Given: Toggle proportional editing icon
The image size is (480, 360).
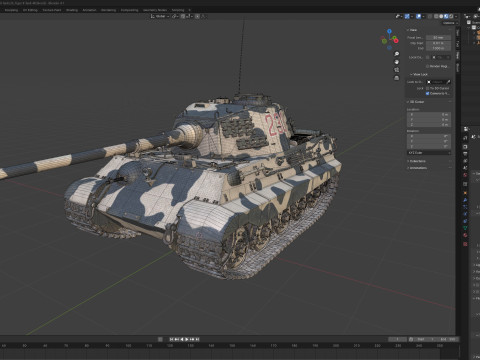Looking at the screenshot, I should point(197,16).
